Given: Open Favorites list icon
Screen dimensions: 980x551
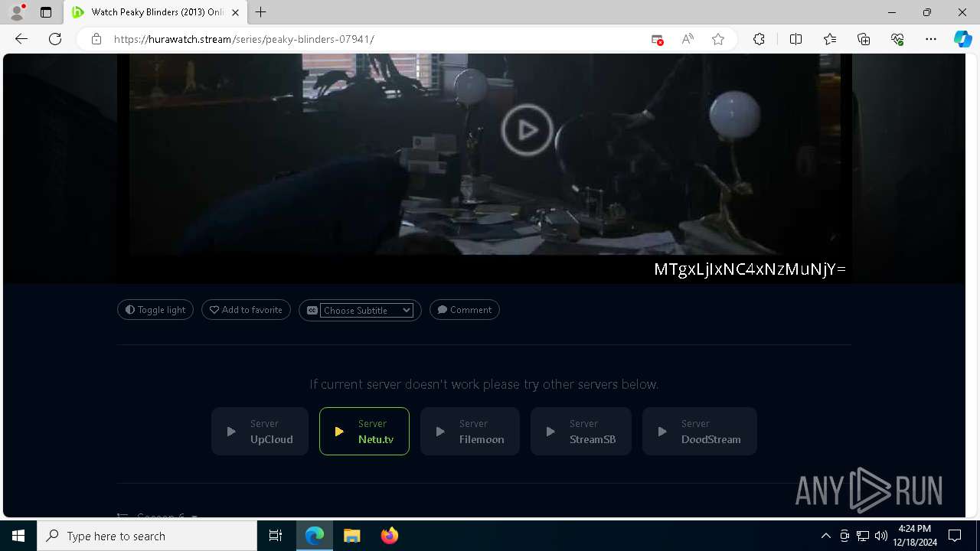Looking at the screenshot, I should point(830,39).
